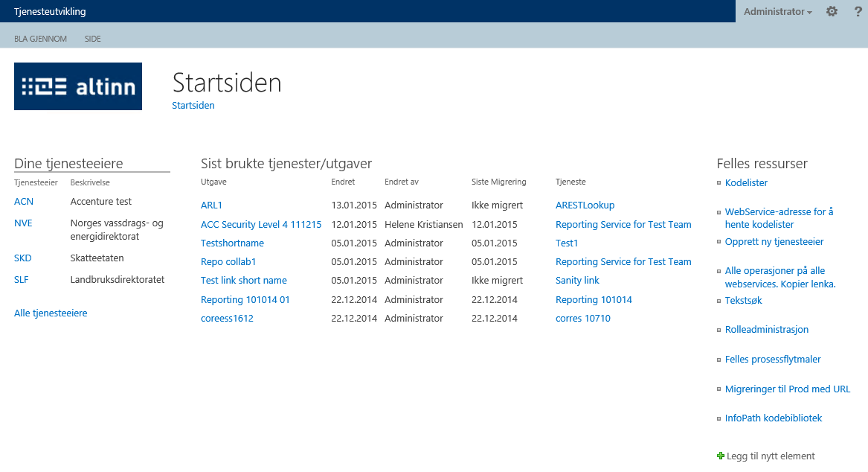Screen dimensions: 868x472
Task: Click the 13.01.2015 date cell
Action: click(x=354, y=205)
